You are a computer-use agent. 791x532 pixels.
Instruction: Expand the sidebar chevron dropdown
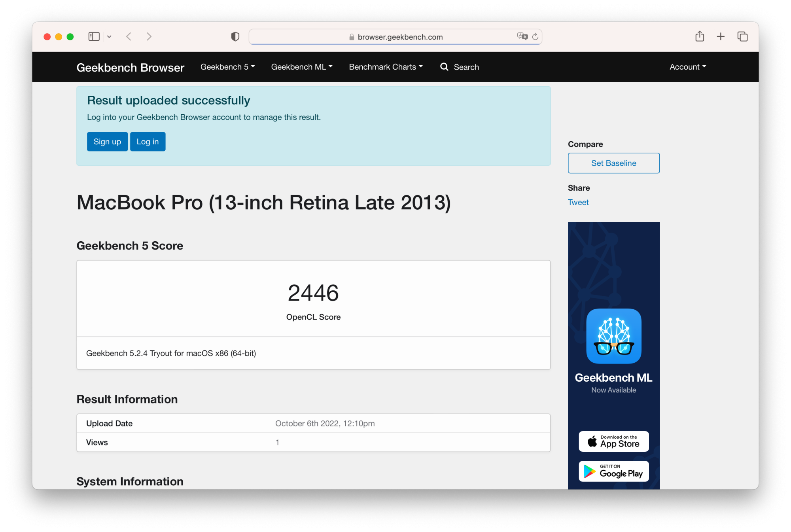click(109, 37)
